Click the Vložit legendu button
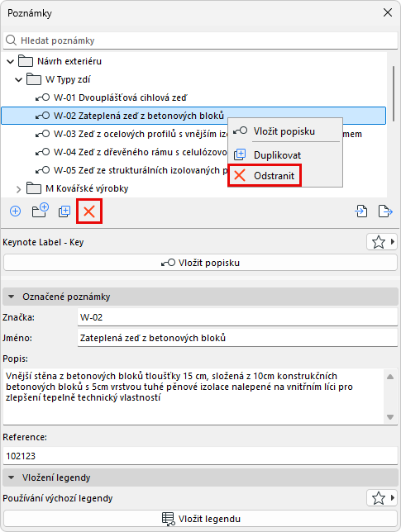Viewport: 401px width, 532px height. (x=200, y=519)
